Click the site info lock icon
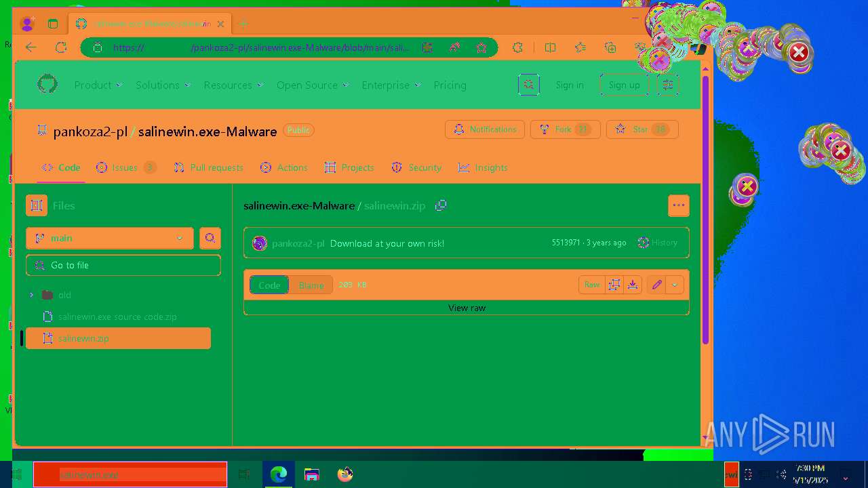Screen dimensions: 868x488 point(98,47)
